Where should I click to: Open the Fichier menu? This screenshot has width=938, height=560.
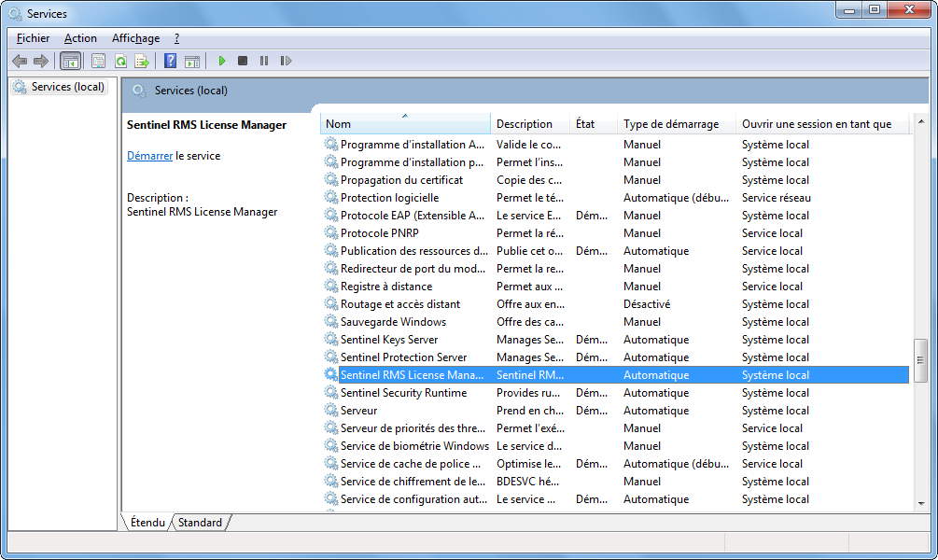33,38
